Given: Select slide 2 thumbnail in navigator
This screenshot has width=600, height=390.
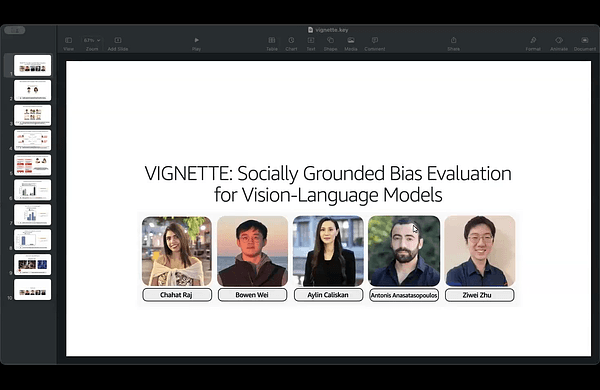Looking at the screenshot, I should click(33, 90).
